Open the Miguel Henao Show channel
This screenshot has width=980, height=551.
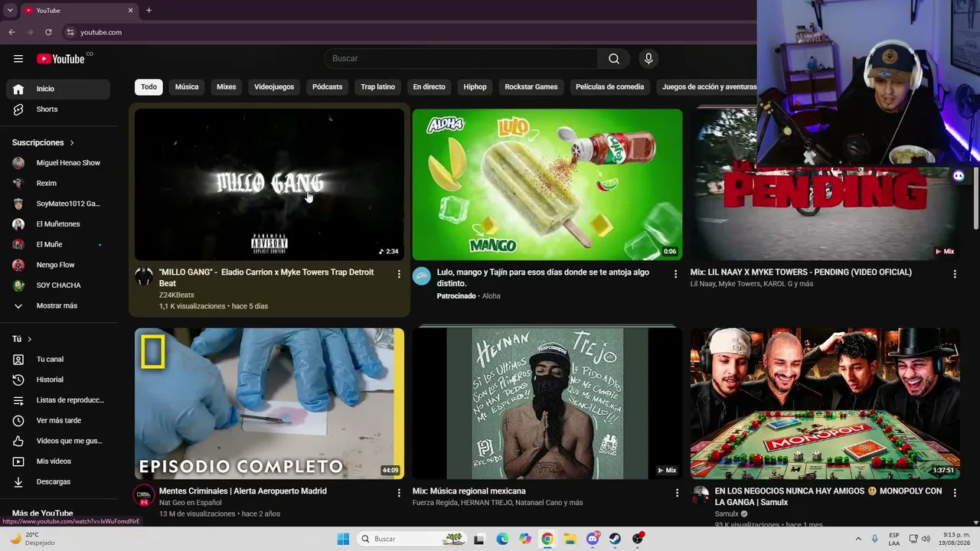(58, 163)
